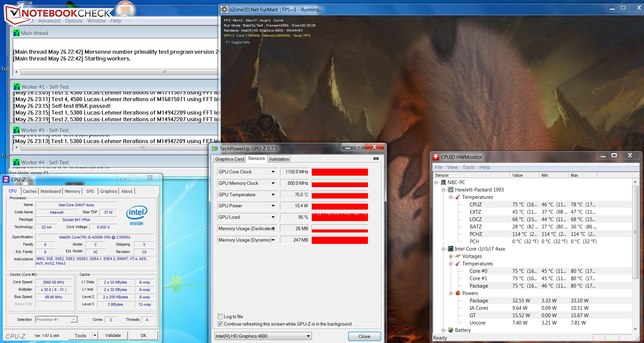Click the Validate button in CPU-Z

[113, 335]
